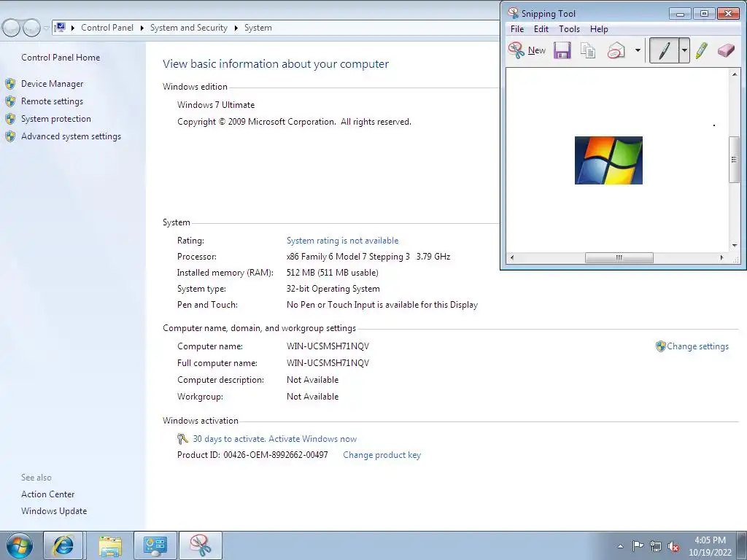This screenshot has width=747, height=560.
Task: Open the Windows Start menu
Action: (x=19, y=545)
